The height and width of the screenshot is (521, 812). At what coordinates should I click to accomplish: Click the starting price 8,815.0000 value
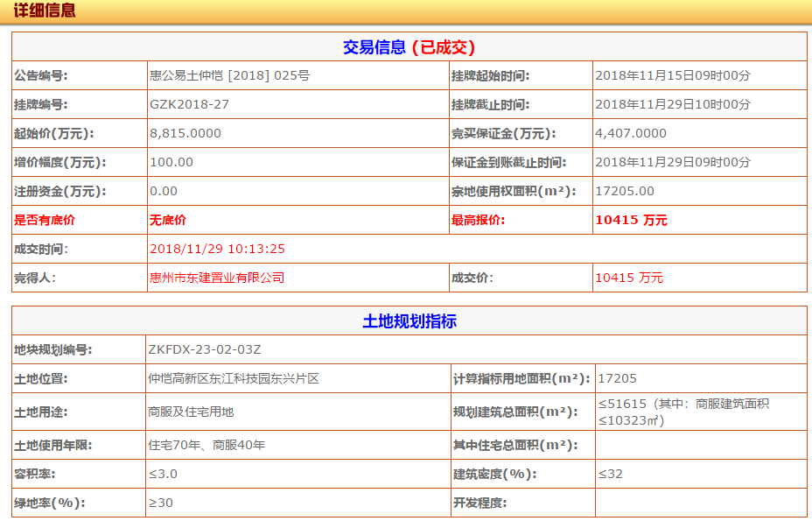(x=186, y=133)
